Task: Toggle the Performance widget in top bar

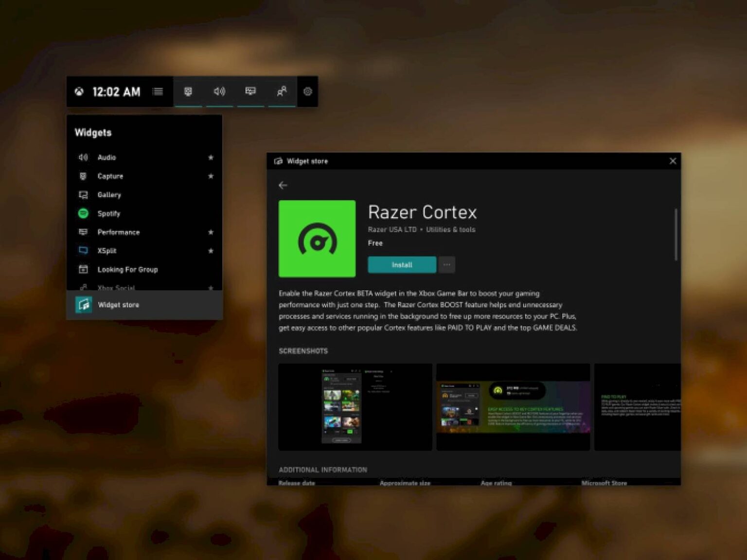Action: 250,91
